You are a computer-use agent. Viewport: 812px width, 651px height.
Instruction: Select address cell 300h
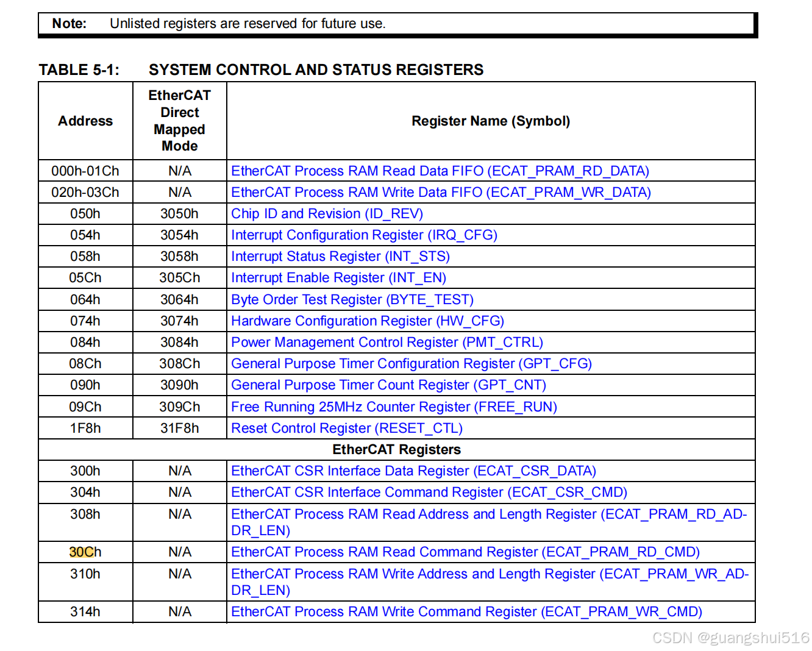(85, 471)
